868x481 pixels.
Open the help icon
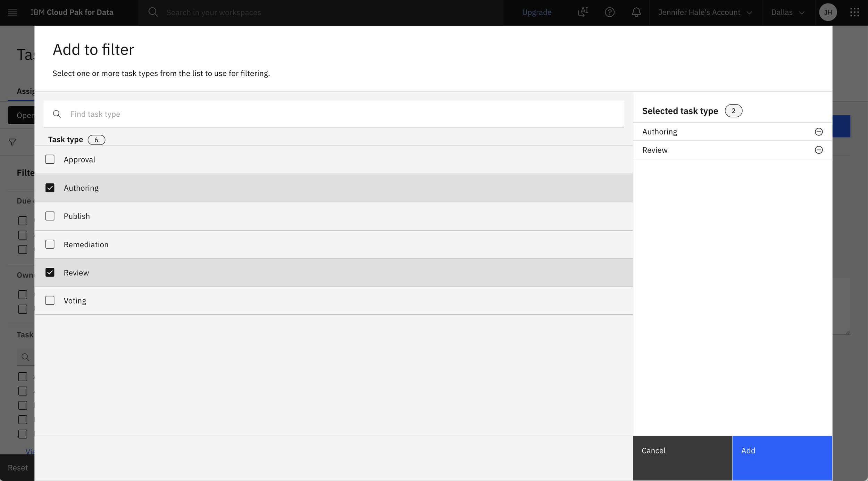tap(610, 12)
